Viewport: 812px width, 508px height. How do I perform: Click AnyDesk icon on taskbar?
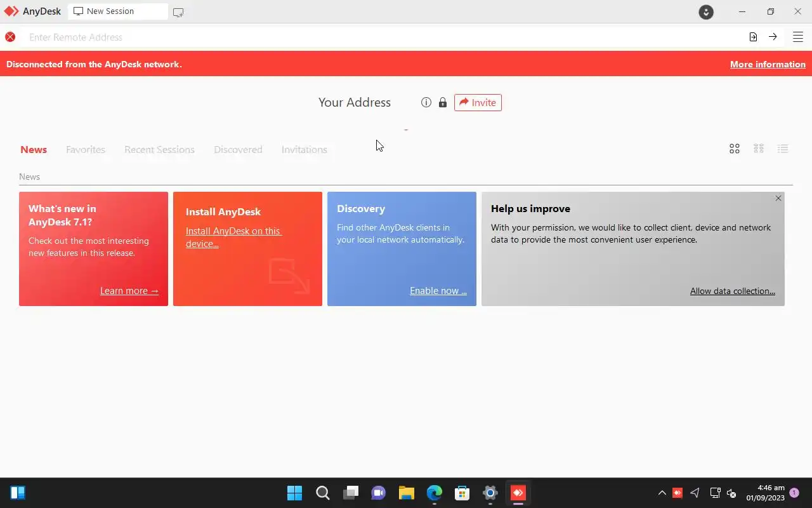[518, 493]
